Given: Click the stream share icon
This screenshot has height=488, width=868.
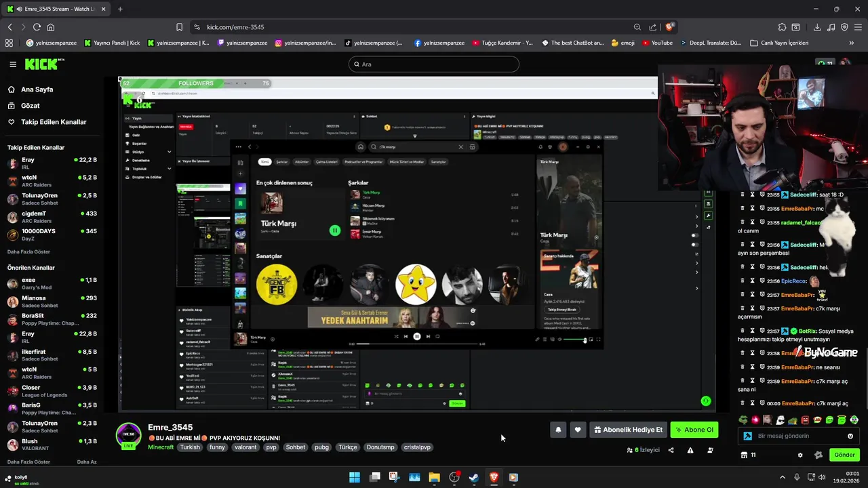Looking at the screenshot, I should tap(671, 450).
